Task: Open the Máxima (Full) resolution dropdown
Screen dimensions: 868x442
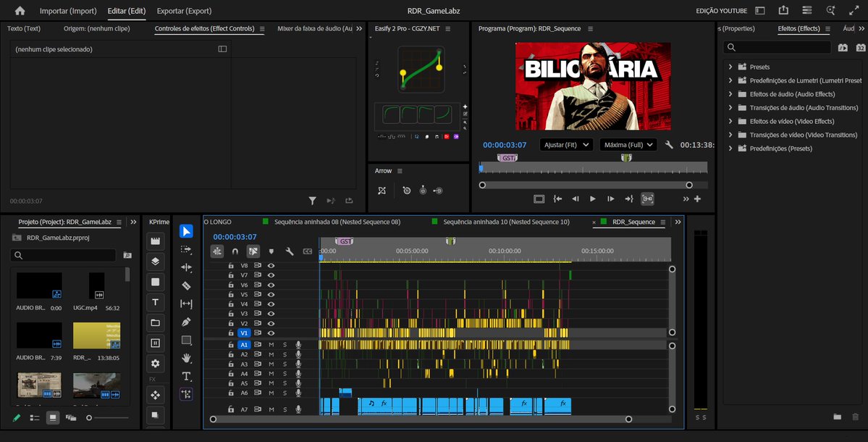Action: point(628,145)
